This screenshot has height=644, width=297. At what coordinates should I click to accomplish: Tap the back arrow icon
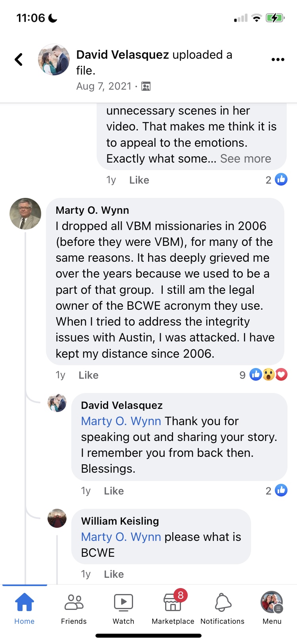click(x=19, y=59)
